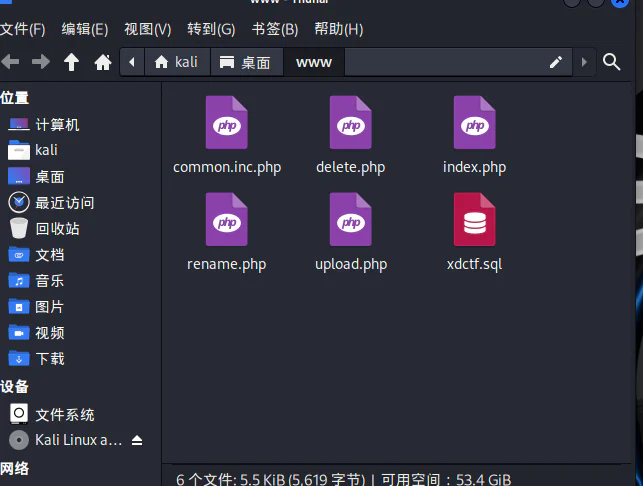
Task: Expand path bar left scroll arrow
Action: coord(132,62)
